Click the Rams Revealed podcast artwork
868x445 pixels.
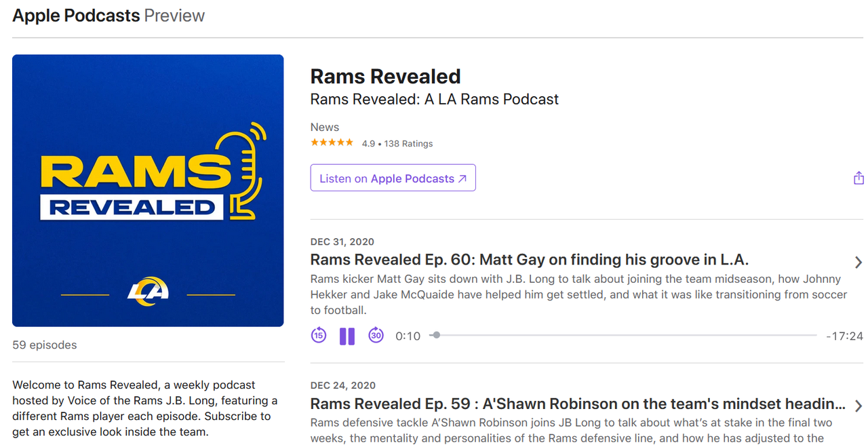(148, 191)
